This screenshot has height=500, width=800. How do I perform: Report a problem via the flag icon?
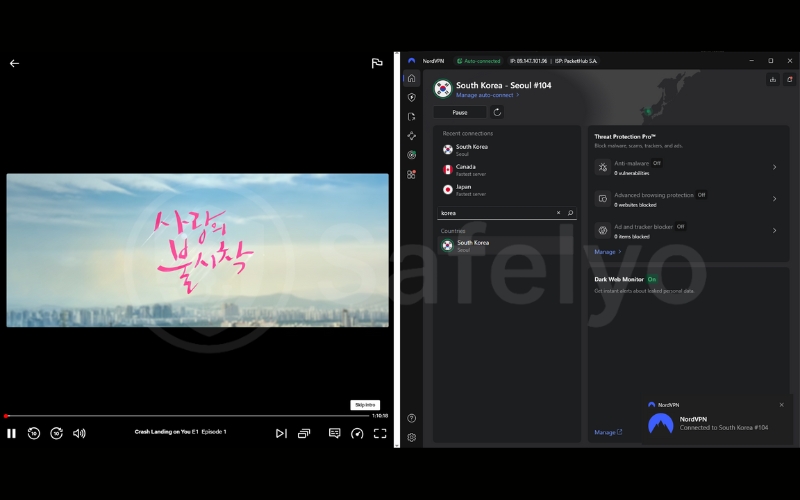377,63
